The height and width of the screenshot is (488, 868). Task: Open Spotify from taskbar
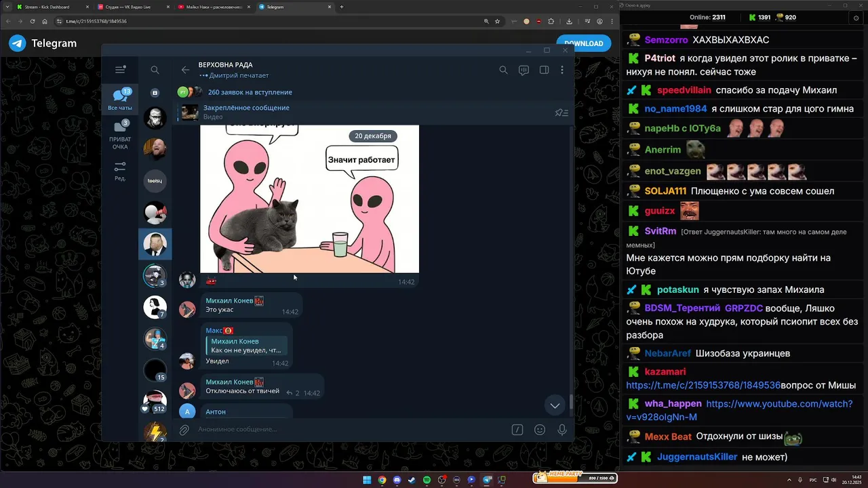[427, 480]
